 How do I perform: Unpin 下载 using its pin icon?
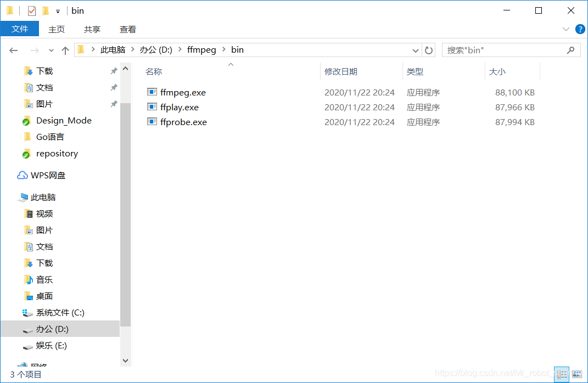tap(114, 71)
